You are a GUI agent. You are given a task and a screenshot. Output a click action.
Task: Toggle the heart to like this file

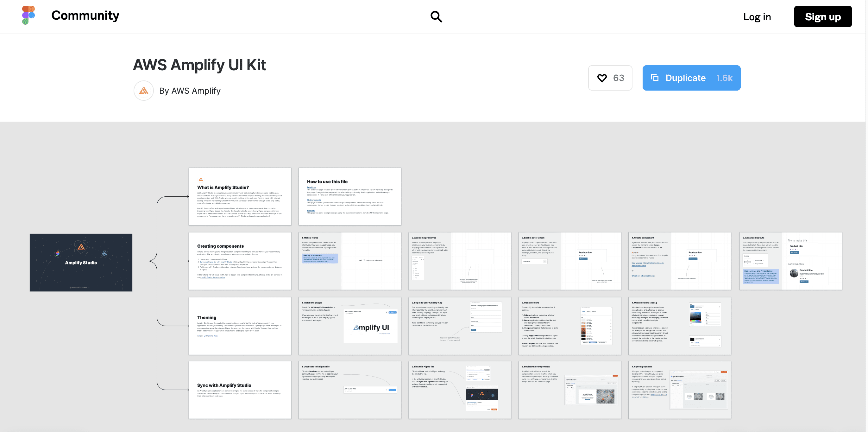[x=601, y=78]
